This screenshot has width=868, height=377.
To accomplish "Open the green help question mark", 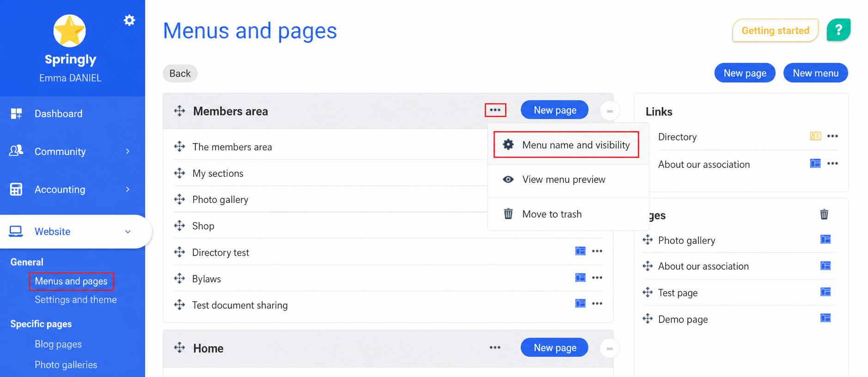I will coord(838,30).
